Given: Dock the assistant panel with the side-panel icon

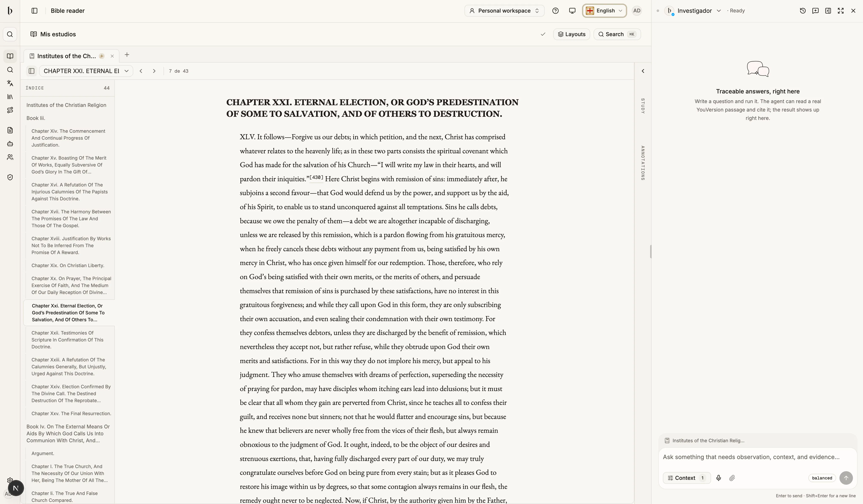Looking at the screenshot, I should [828, 11].
